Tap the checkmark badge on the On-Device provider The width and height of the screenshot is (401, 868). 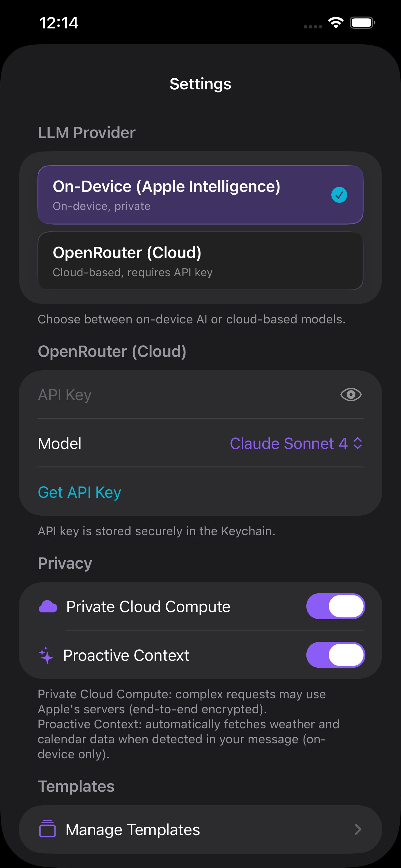point(340,194)
